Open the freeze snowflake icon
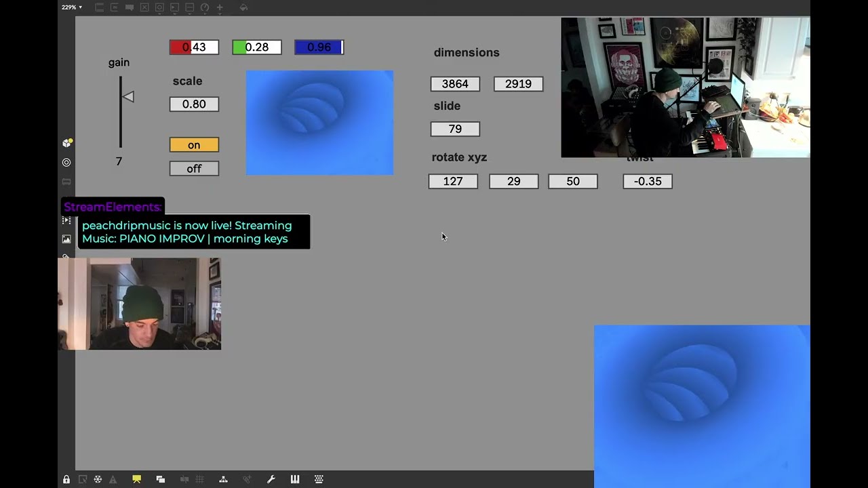 tap(98, 479)
